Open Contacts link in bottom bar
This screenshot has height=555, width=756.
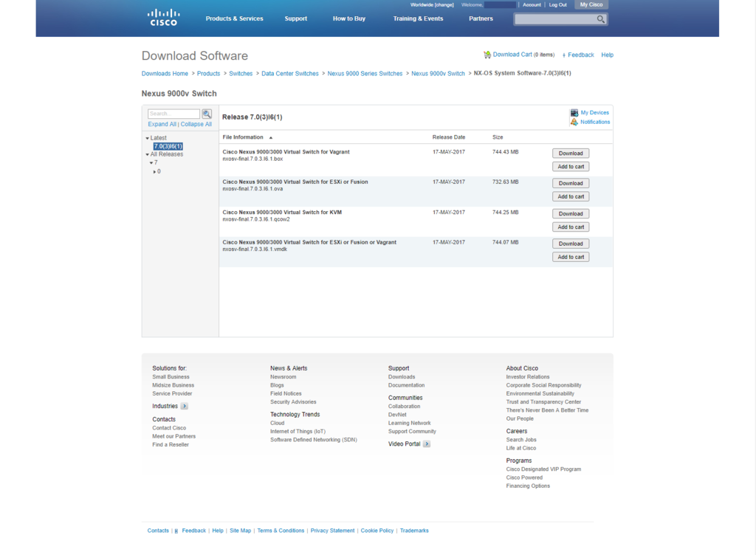(158, 531)
